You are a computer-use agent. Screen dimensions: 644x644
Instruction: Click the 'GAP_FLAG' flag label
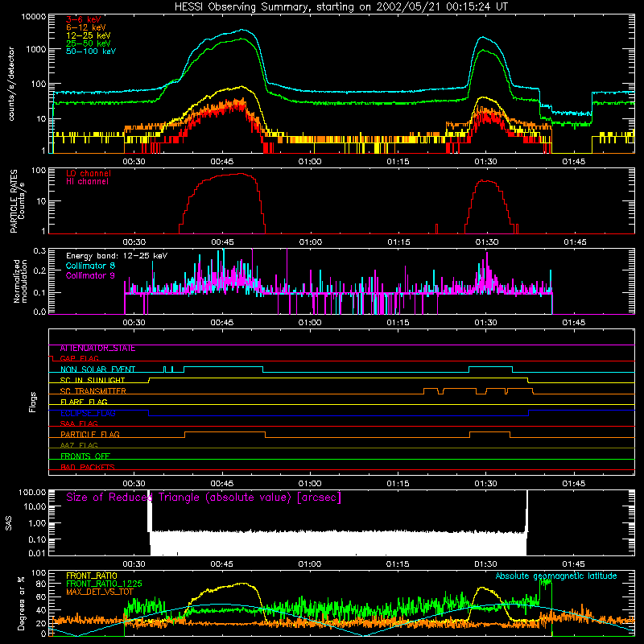click(x=79, y=358)
